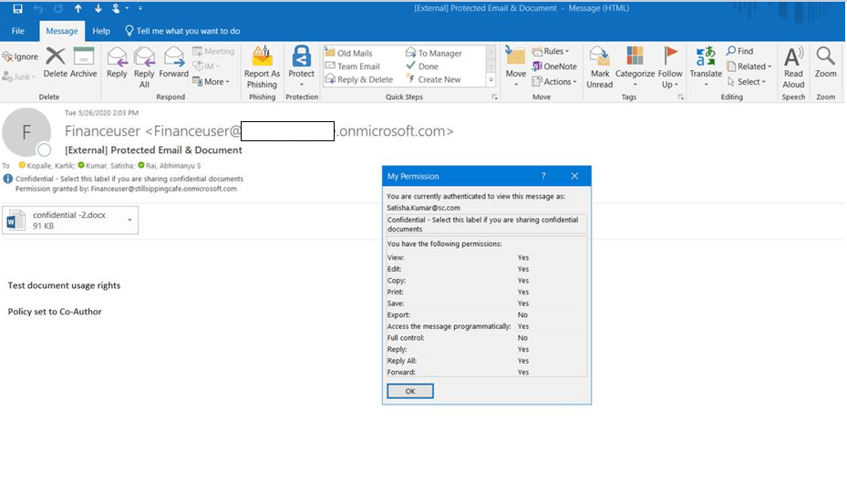Open the Tags dialog launcher

[x=681, y=98]
